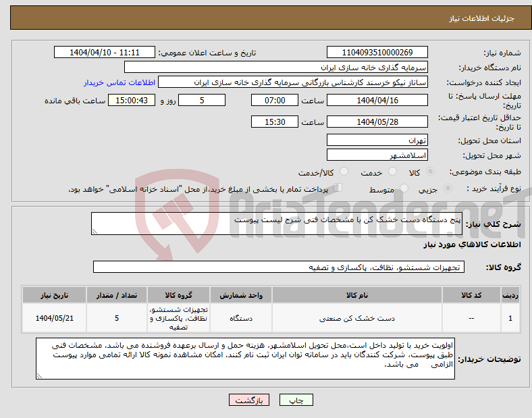Screen dimensions: 532x418
Task: Click the ردیف column header
Action: click(510, 295)
